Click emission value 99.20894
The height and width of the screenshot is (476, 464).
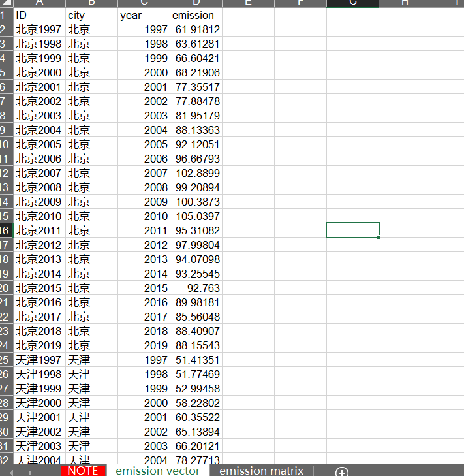pyautogui.click(x=196, y=187)
